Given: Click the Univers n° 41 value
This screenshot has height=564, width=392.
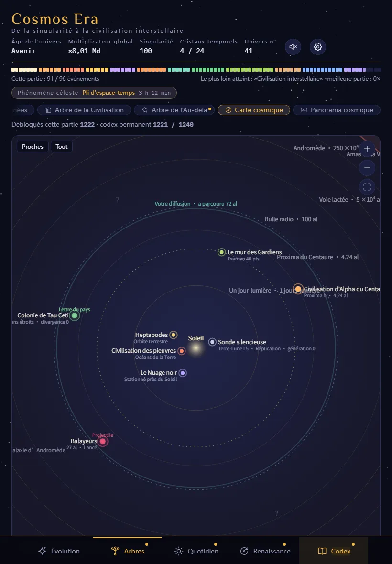Looking at the screenshot, I should (249, 51).
